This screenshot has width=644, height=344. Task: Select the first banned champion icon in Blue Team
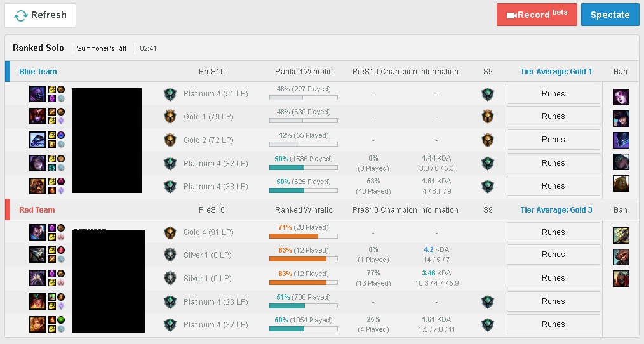tap(621, 97)
